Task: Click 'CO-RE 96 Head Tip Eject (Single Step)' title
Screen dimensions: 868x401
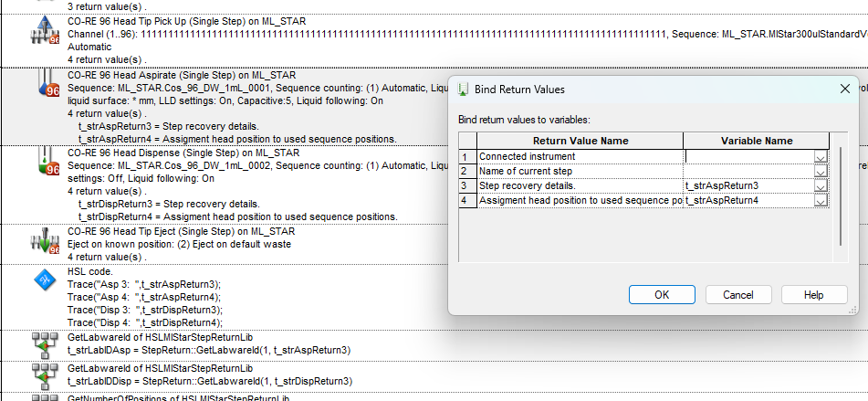Action: click(181, 231)
